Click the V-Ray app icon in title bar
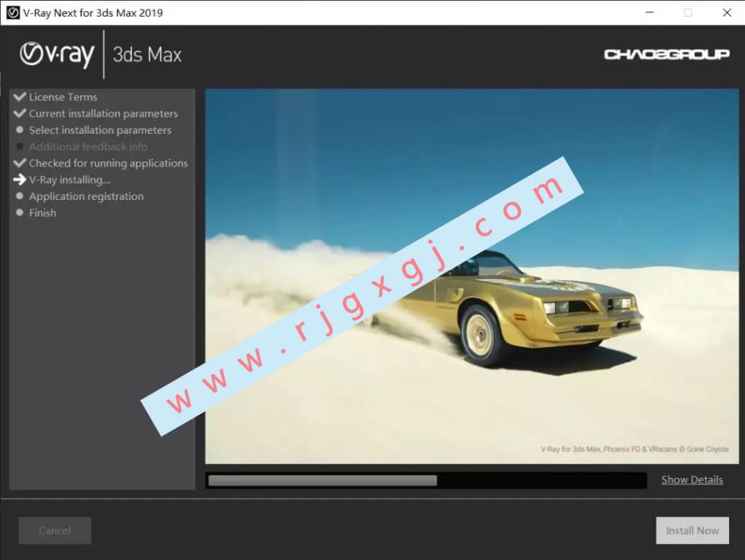The height and width of the screenshot is (560, 745). pos(12,13)
